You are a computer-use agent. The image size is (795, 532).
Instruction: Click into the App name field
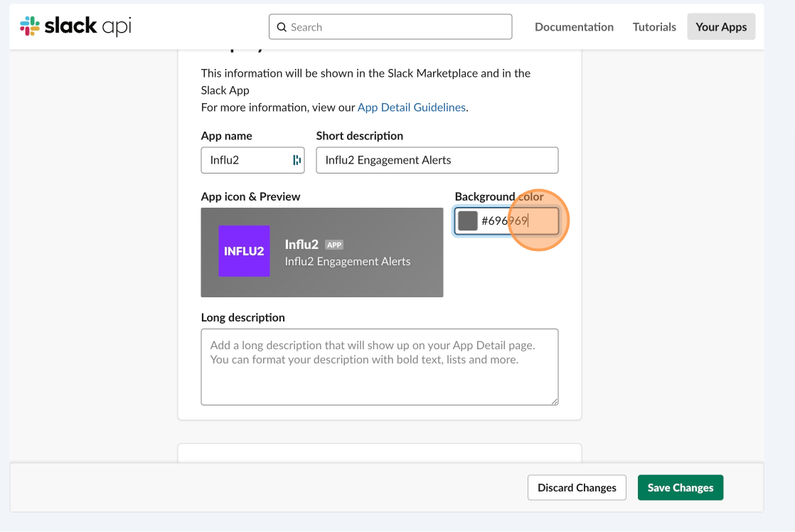252,160
